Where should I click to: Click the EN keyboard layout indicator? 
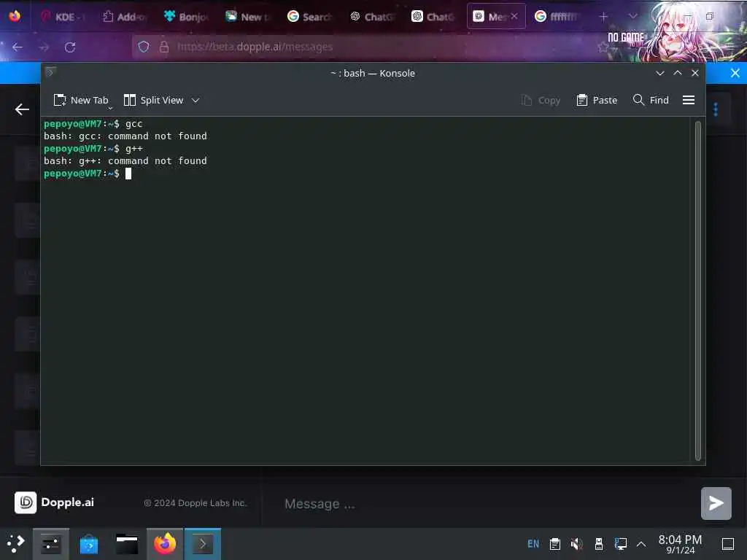(x=533, y=544)
